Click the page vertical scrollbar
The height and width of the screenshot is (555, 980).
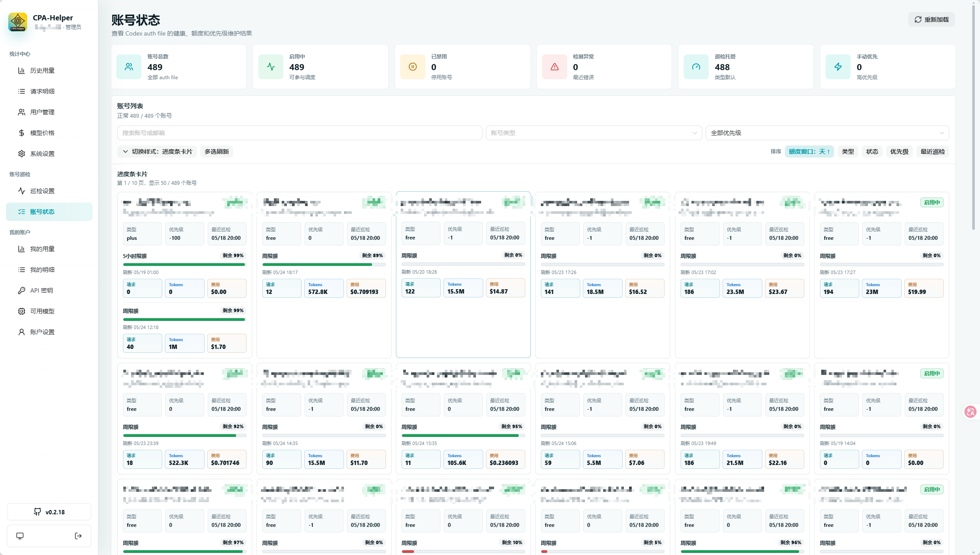[x=974, y=117]
